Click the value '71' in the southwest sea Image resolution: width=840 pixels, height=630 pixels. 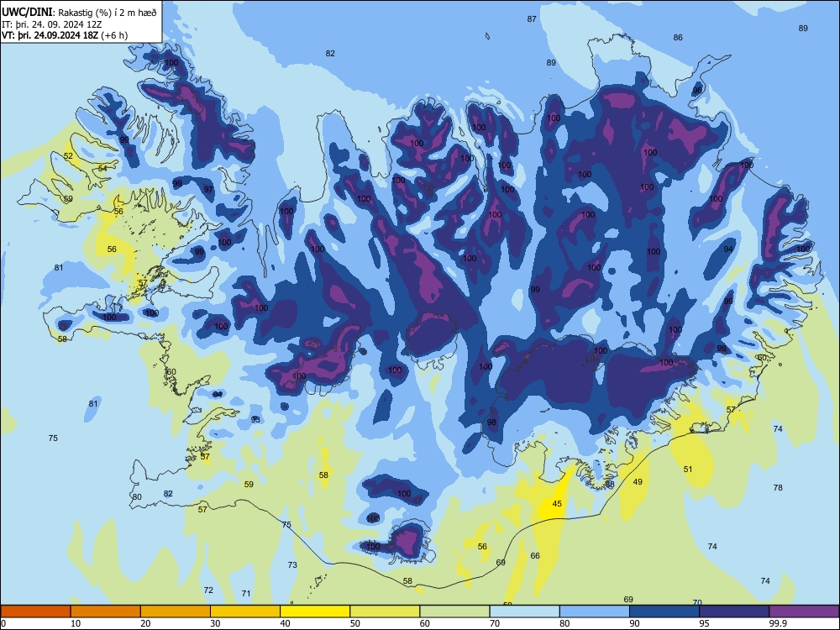pyautogui.click(x=246, y=593)
